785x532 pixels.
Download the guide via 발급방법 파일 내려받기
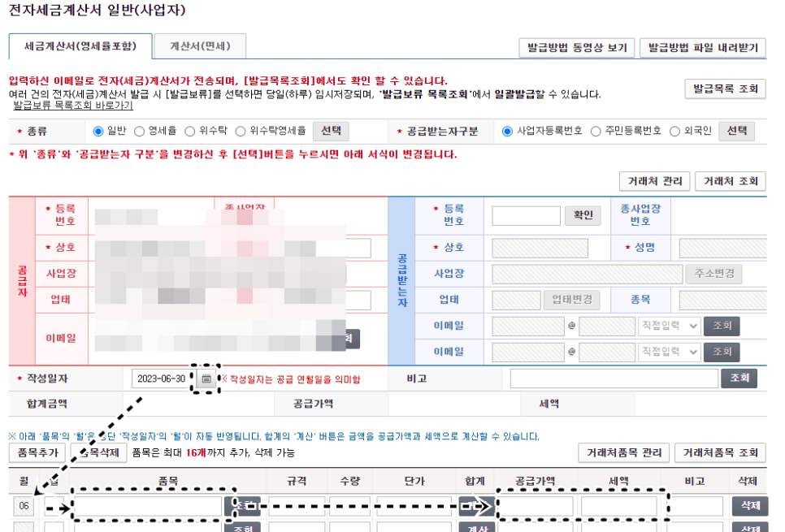(704, 48)
